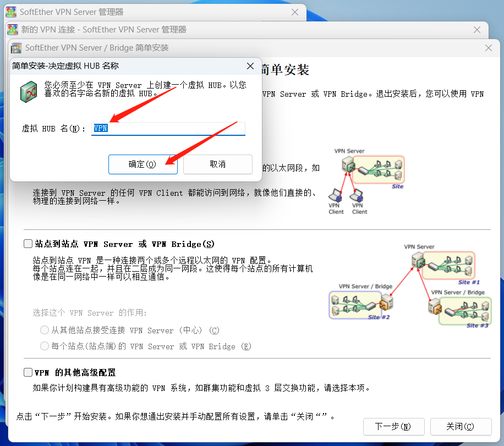Select 从其他站点接受连接 VPN Server (中心) radio
This screenshot has height=446, width=504.
[x=45, y=330]
